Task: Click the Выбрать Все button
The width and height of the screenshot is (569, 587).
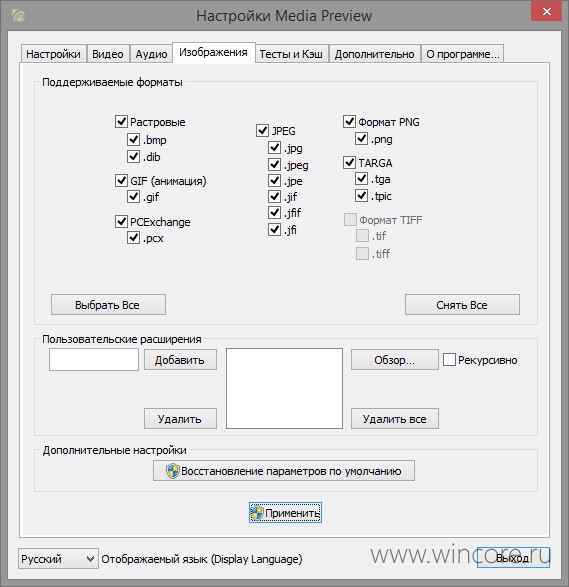Action: pos(108,305)
